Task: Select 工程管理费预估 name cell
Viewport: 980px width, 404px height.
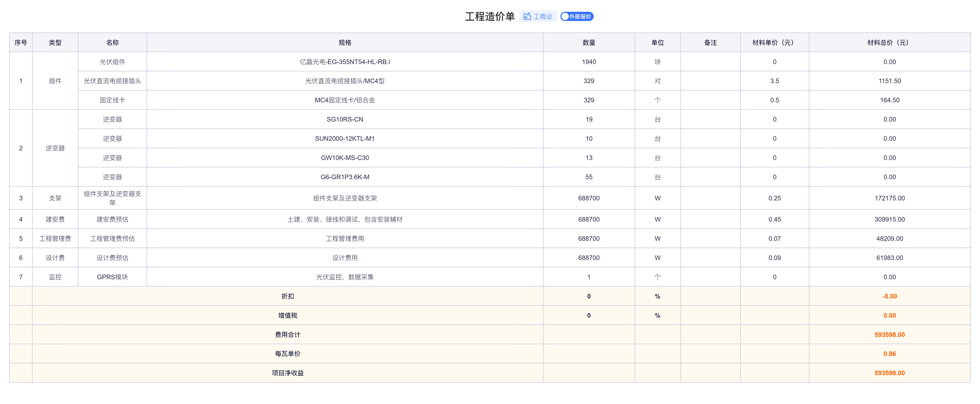Action: tap(112, 238)
